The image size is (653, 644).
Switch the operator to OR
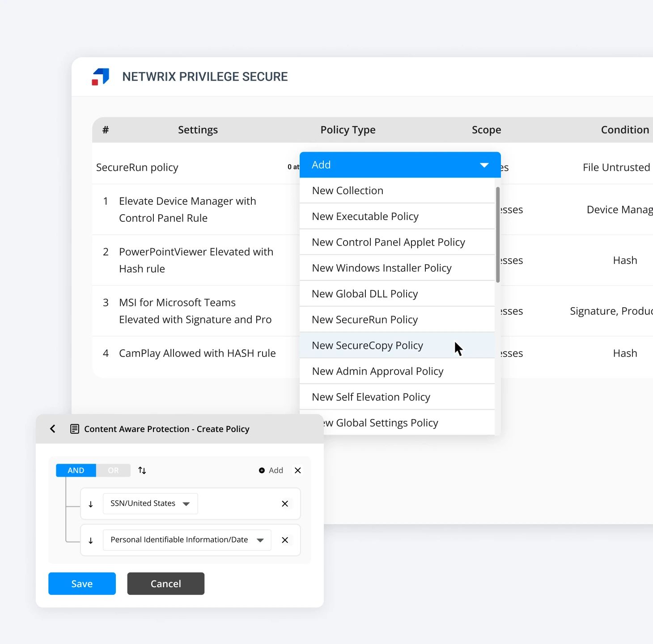114,470
